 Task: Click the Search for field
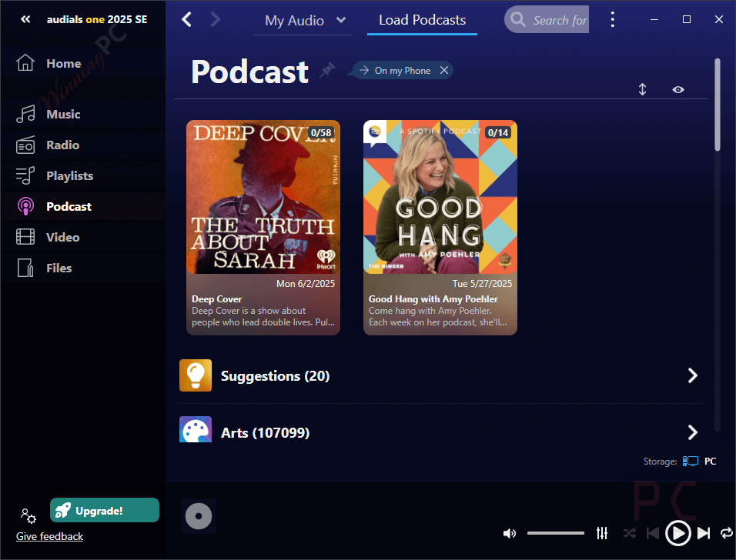point(547,20)
